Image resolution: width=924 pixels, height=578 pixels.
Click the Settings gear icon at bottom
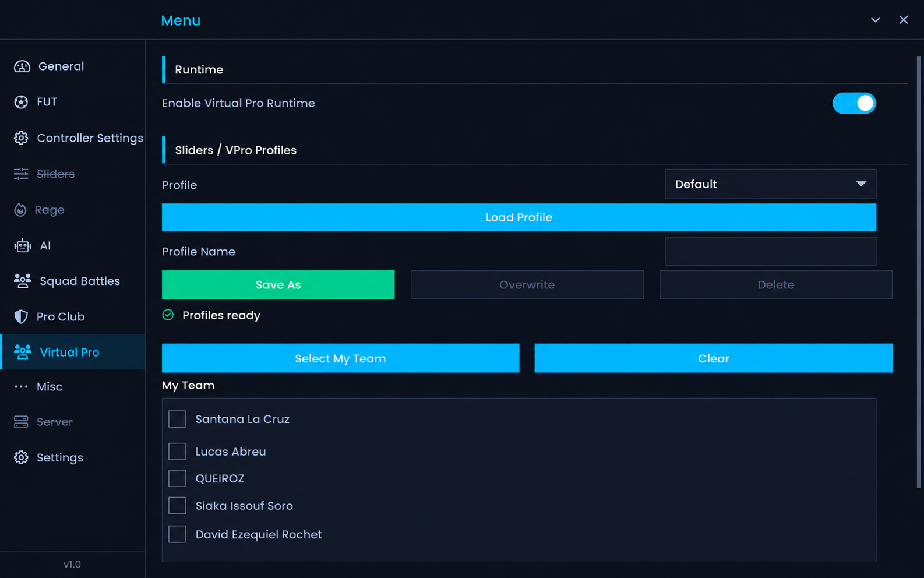[x=21, y=457]
